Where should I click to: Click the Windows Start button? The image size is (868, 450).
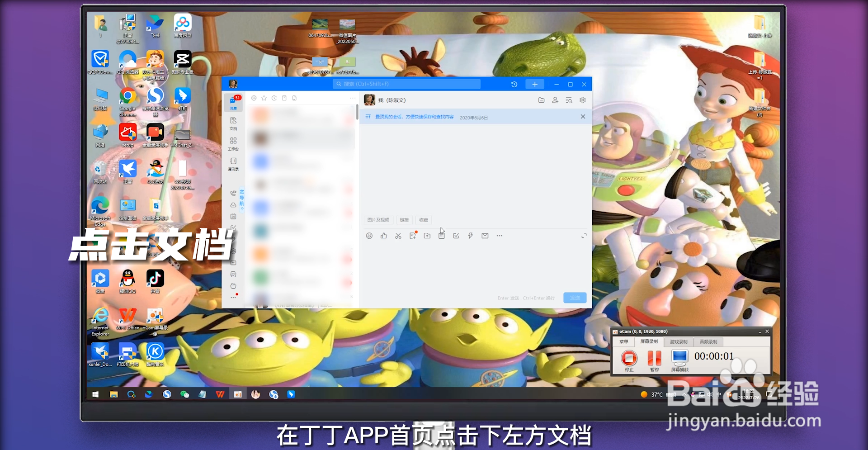click(x=95, y=394)
